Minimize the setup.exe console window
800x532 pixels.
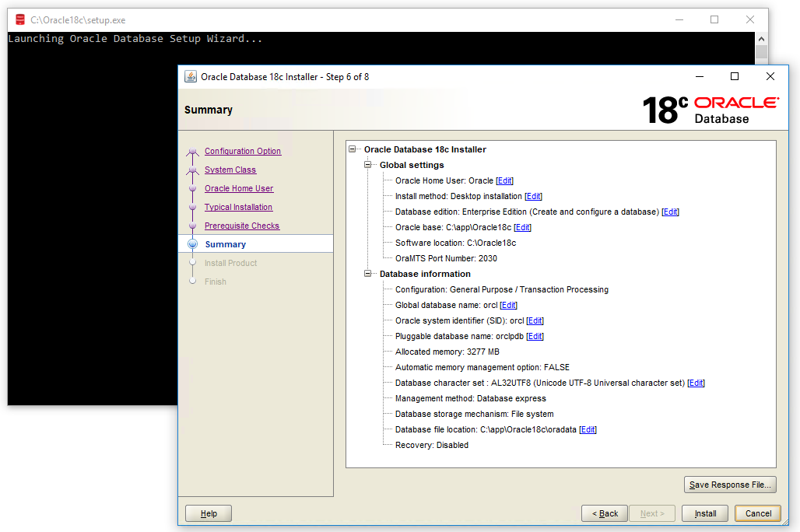(x=679, y=20)
